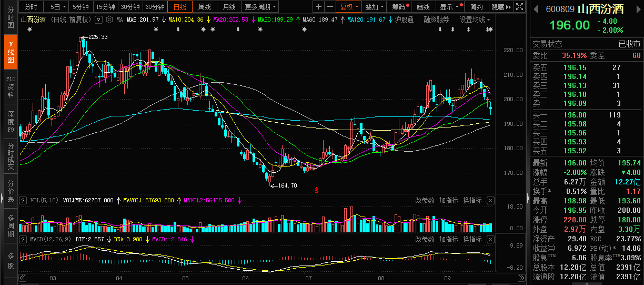
Task: Toggle the 沪股通 overlay on chart
Action: tap(404, 19)
